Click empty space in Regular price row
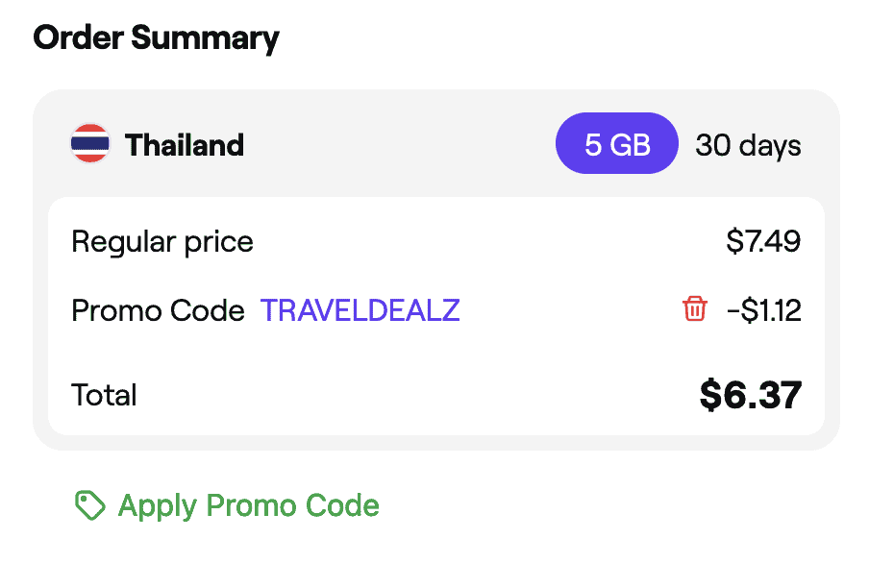 (x=481, y=241)
